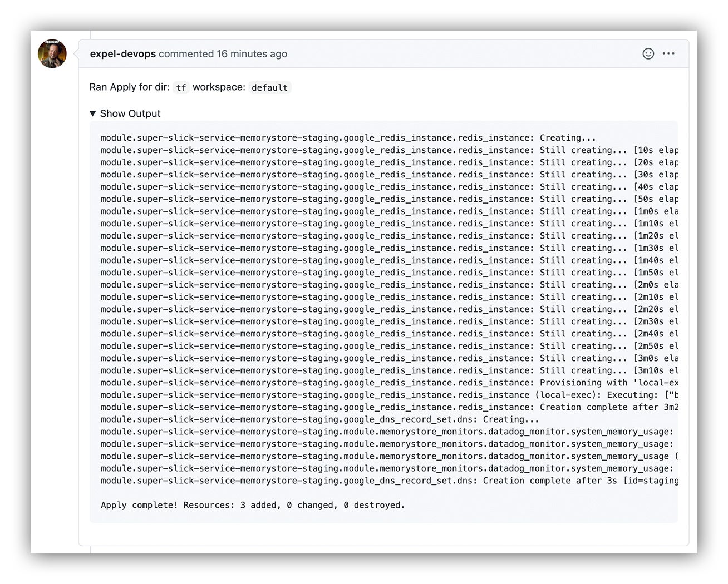The width and height of the screenshot is (728, 584).
Task: Click the log line with '[40s elap'
Action: coord(389,187)
